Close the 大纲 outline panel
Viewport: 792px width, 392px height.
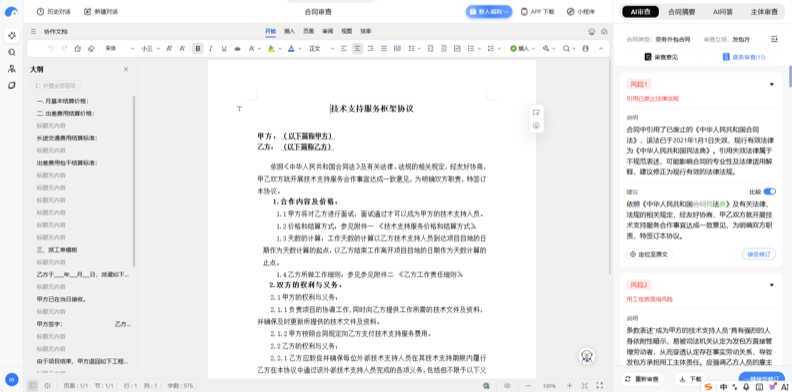[x=126, y=69]
